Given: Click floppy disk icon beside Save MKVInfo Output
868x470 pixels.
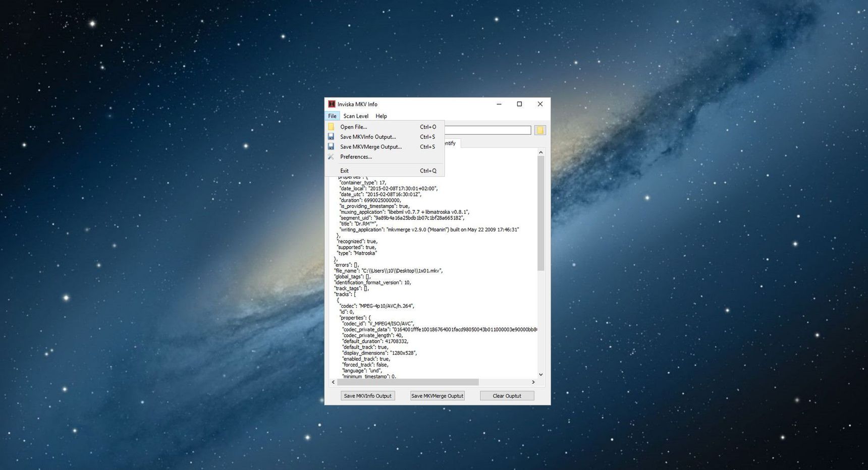Looking at the screenshot, I should tap(331, 137).
